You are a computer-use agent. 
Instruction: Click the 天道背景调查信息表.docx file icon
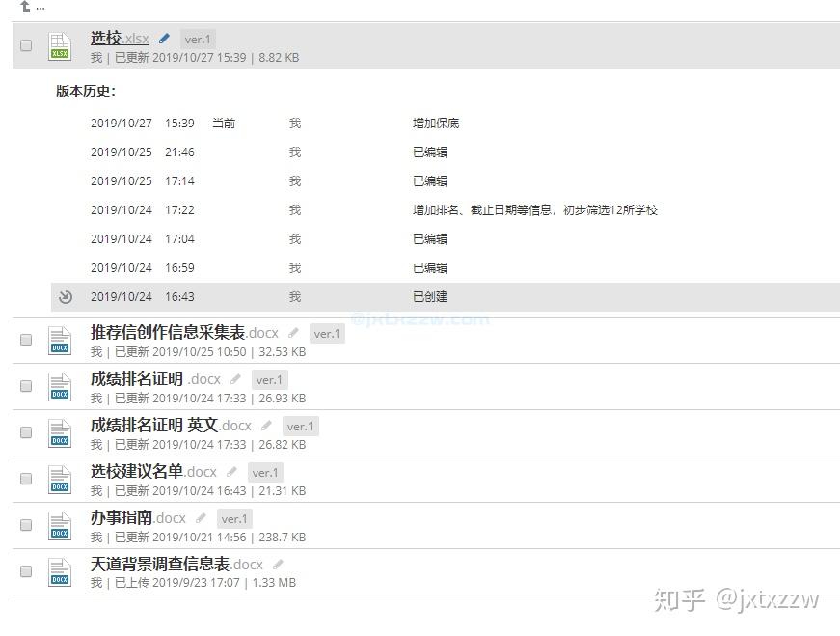[x=60, y=571]
